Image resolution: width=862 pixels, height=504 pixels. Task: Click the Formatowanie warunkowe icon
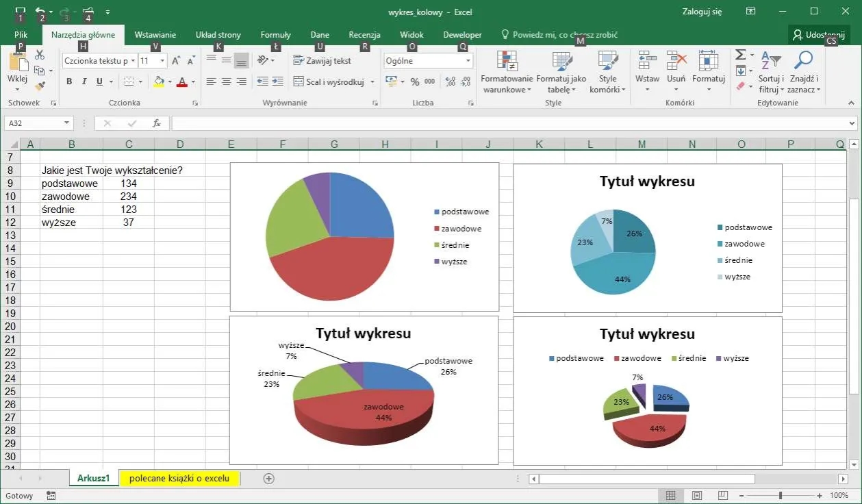[x=507, y=72]
